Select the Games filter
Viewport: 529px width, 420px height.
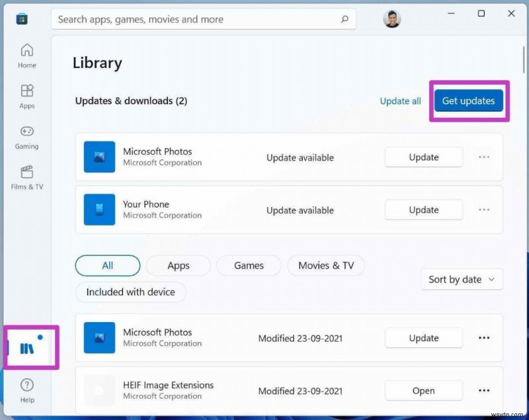(x=249, y=265)
